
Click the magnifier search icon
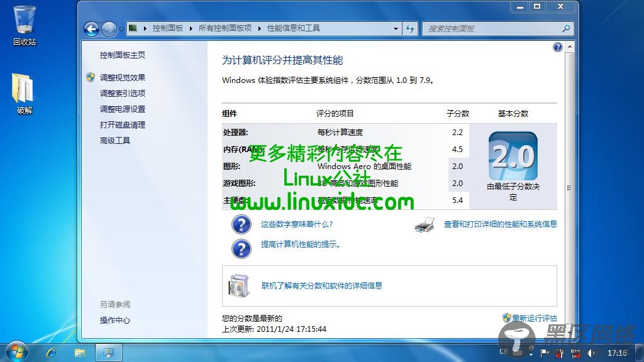pos(566,28)
